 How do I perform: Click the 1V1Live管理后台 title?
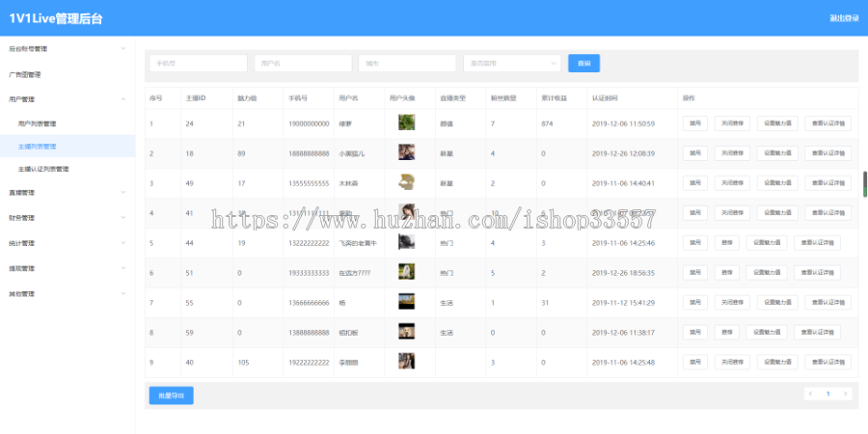click(56, 18)
